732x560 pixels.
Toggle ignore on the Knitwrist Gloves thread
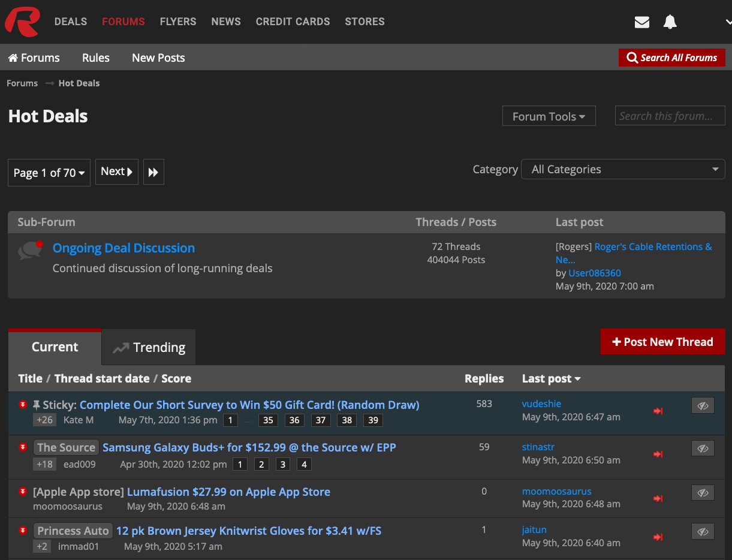[703, 531]
